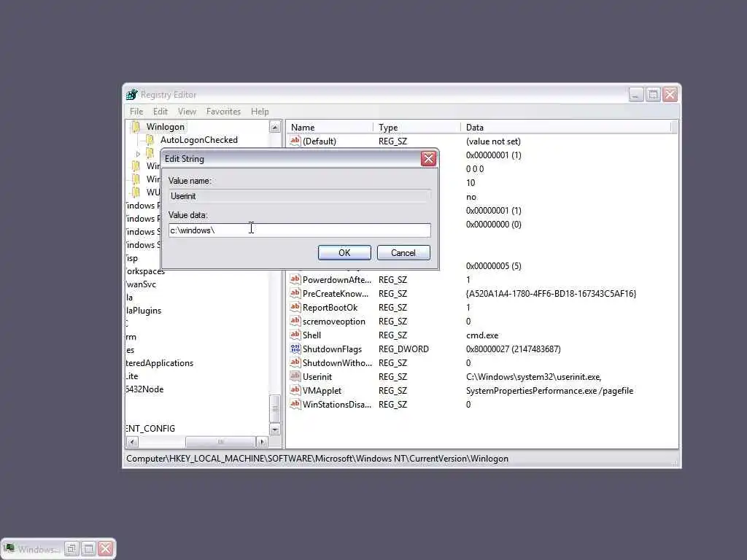Click the PreCreateKnow... value icon

(295, 293)
